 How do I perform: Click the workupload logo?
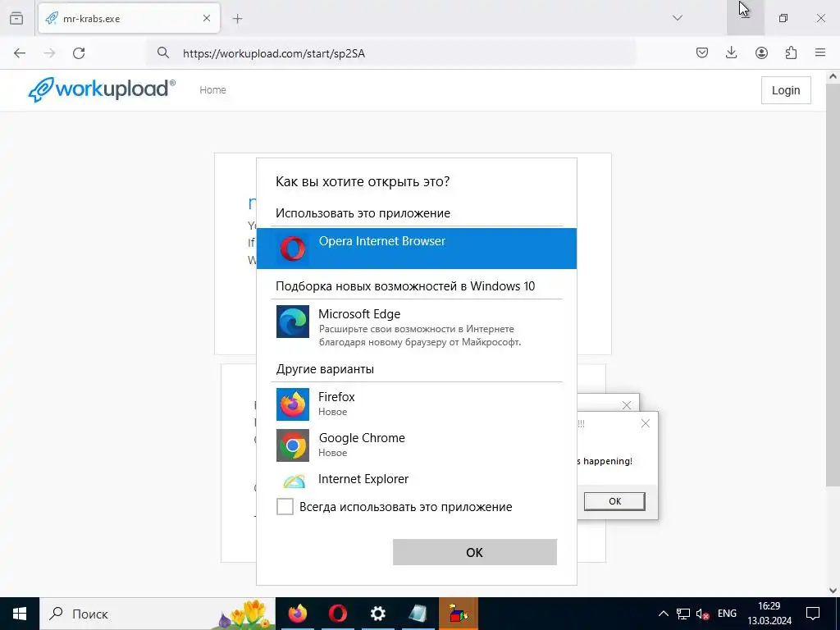pos(102,89)
